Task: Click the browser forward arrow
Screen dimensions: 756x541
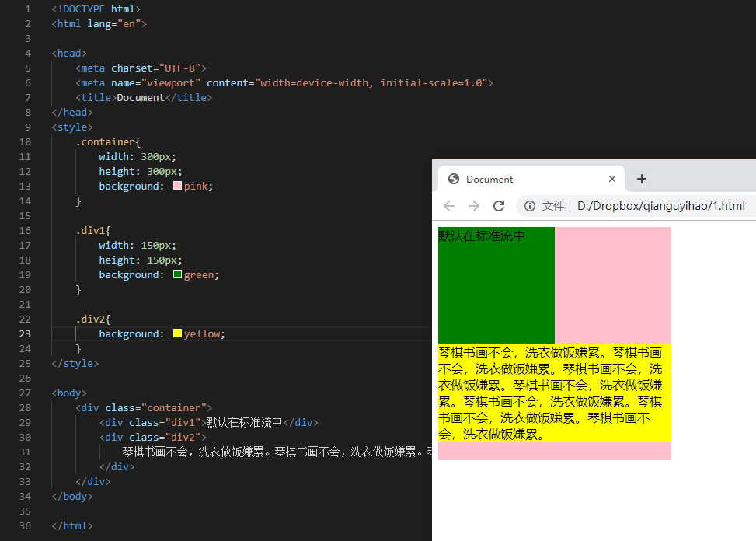Action: click(x=474, y=206)
